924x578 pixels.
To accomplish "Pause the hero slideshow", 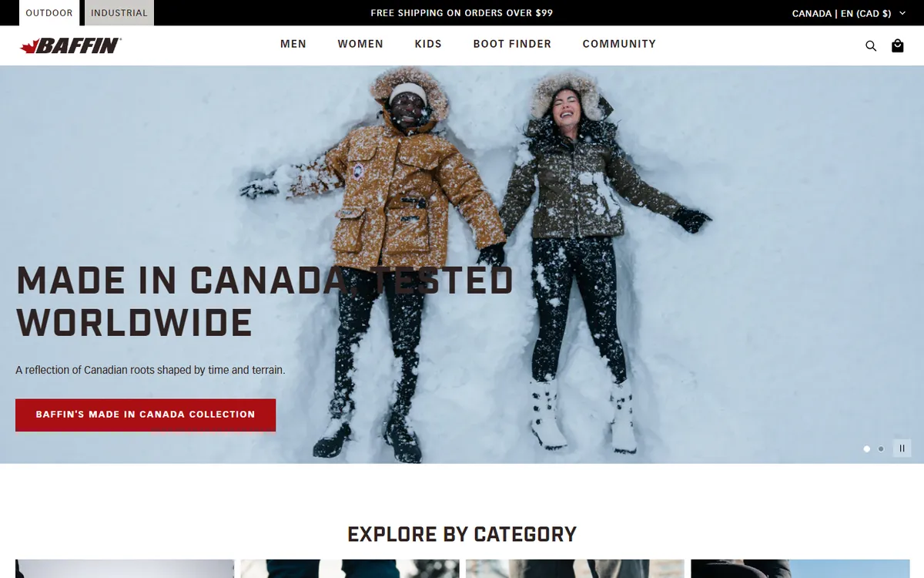I will (x=902, y=448).
